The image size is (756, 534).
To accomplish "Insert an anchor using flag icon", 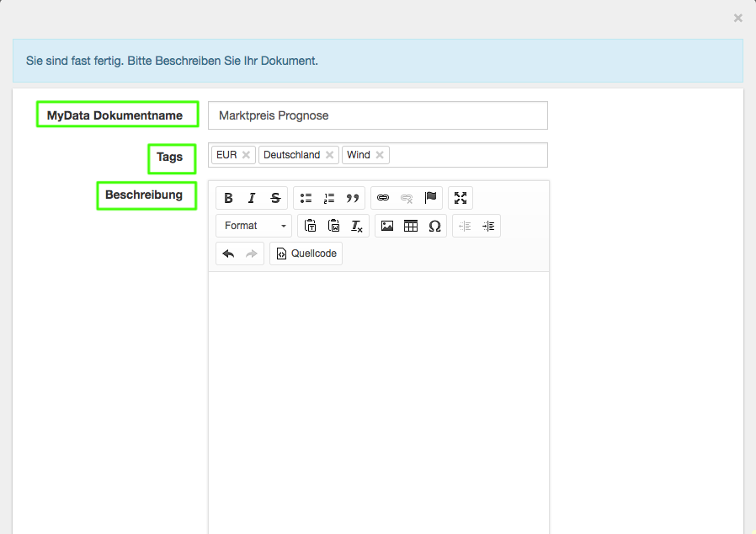I will click(x=430, y=198).
